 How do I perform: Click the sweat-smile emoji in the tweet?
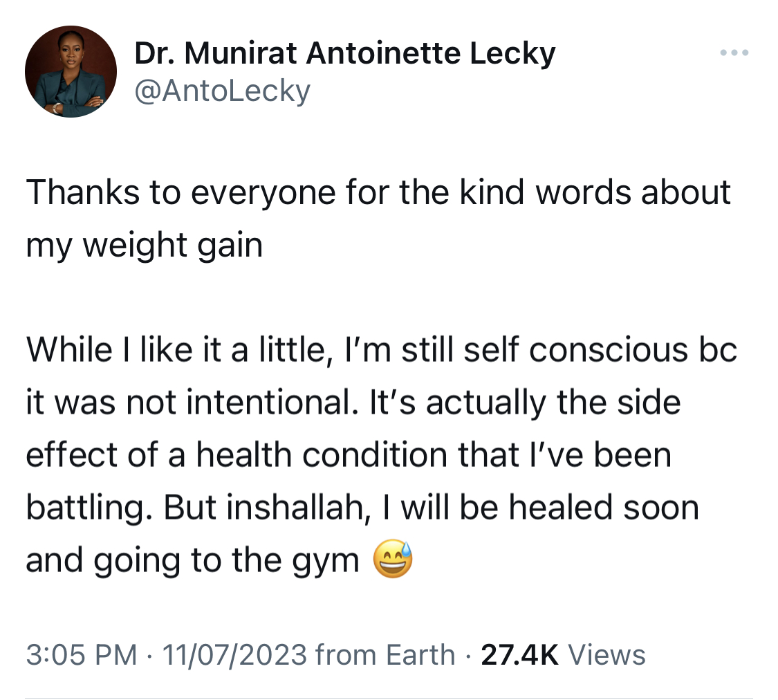point(393,559)
